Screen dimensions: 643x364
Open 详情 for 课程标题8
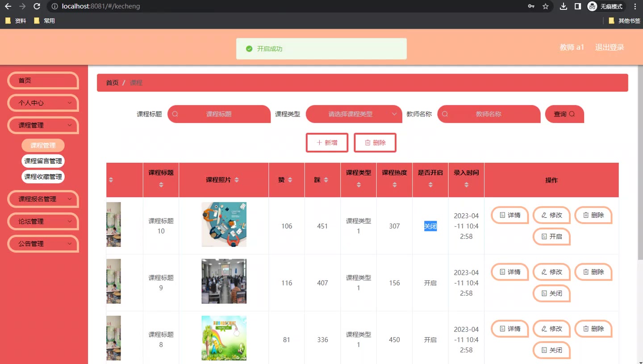point(510,329)
